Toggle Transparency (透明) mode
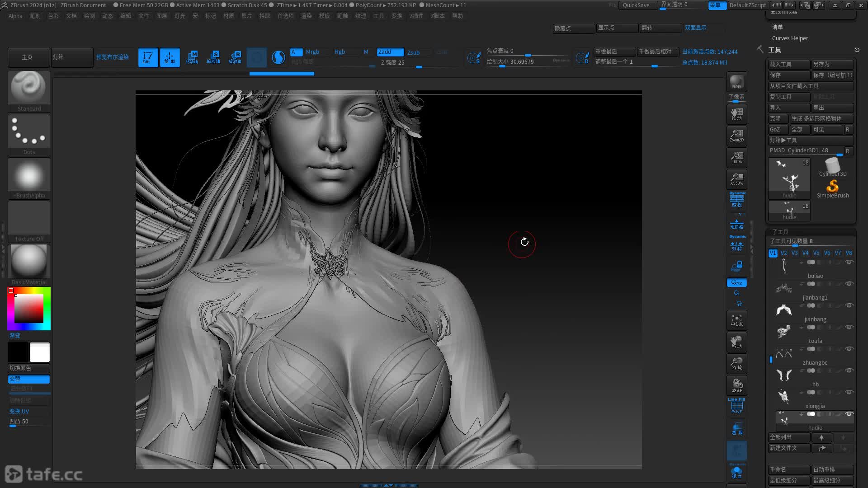Screen dimensions: 868x488 click(736, 428)
